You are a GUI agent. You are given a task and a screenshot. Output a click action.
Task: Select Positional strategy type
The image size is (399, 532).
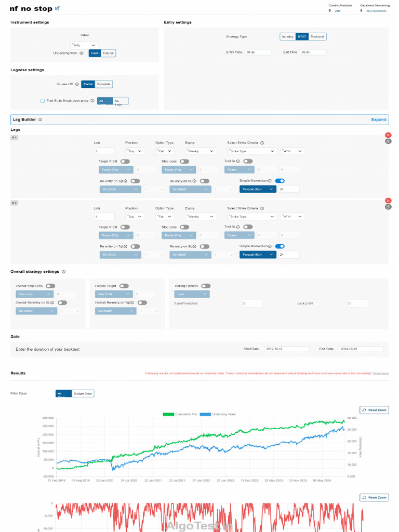[x=317, y=37]
